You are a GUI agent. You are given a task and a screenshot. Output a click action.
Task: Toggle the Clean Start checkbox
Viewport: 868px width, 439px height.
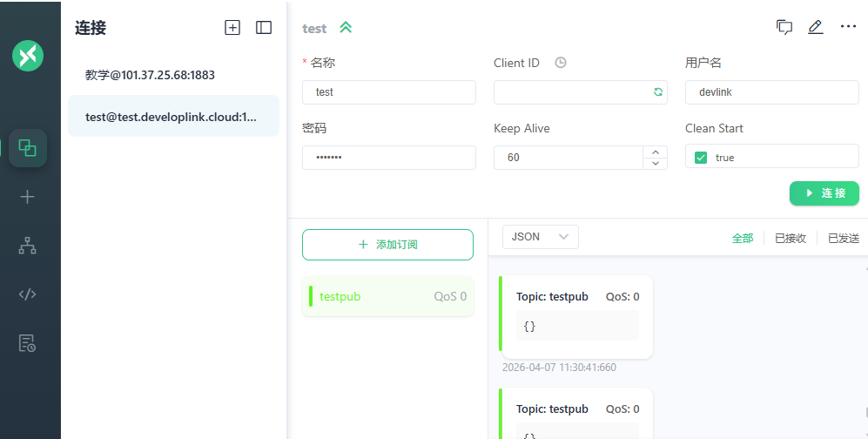pyautogui.click(x=701, y=157)
